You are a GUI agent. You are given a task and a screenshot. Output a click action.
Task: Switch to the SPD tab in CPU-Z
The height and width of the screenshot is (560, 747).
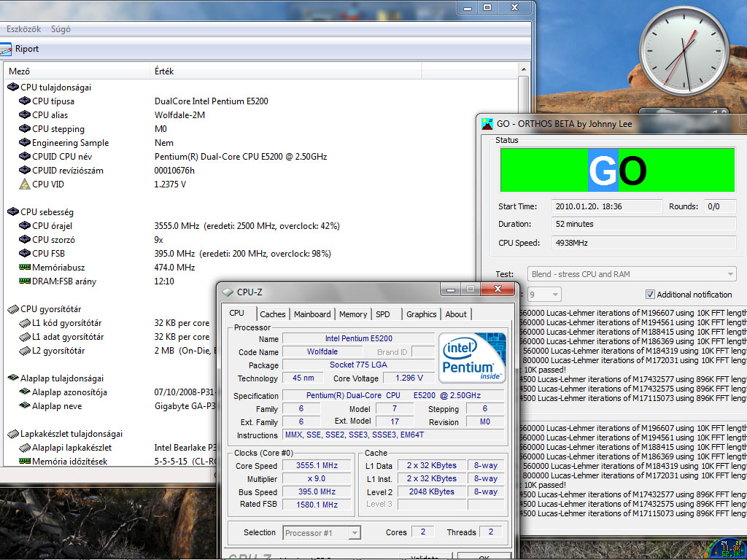(382, 314)
